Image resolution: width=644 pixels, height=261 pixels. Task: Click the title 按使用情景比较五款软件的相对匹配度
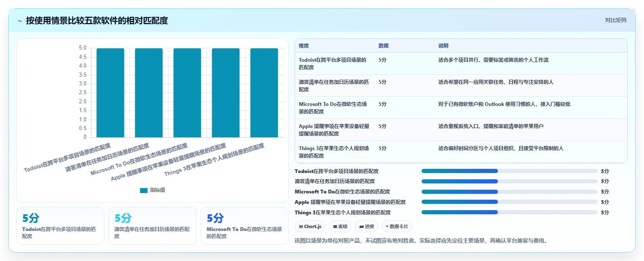(97, 20)
